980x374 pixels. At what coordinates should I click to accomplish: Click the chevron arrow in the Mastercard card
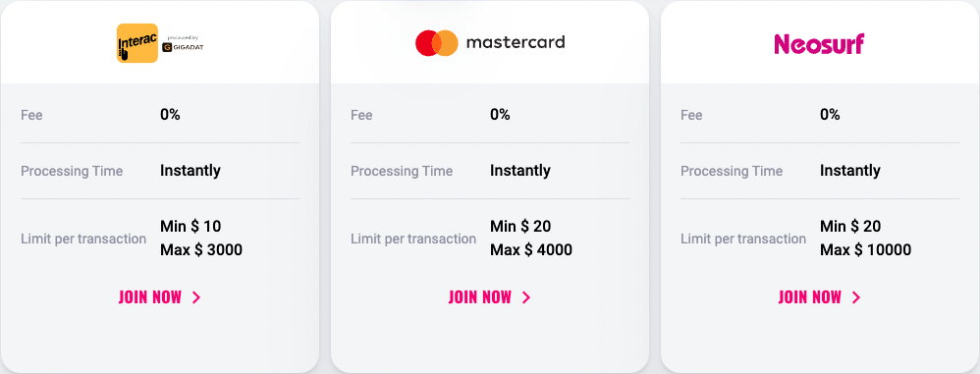[526, 297]
